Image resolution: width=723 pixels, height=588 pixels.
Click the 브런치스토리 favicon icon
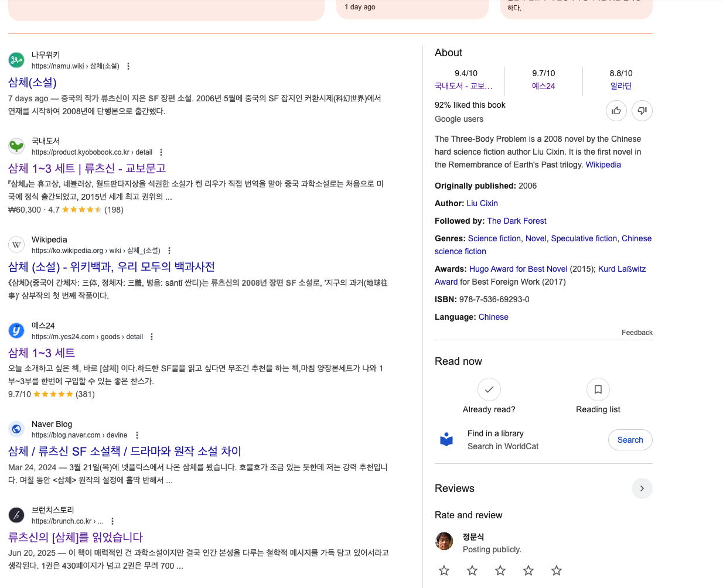coord(16,515)
